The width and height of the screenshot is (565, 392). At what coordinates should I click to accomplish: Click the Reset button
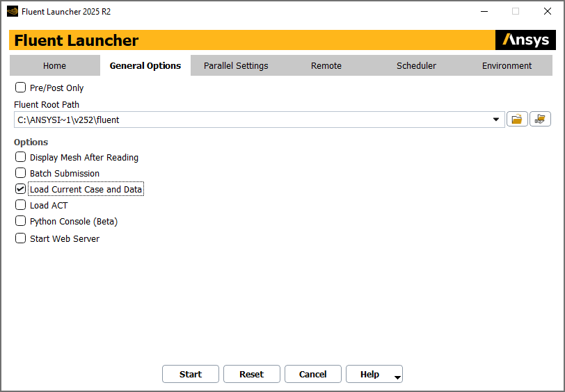(252, 375)
